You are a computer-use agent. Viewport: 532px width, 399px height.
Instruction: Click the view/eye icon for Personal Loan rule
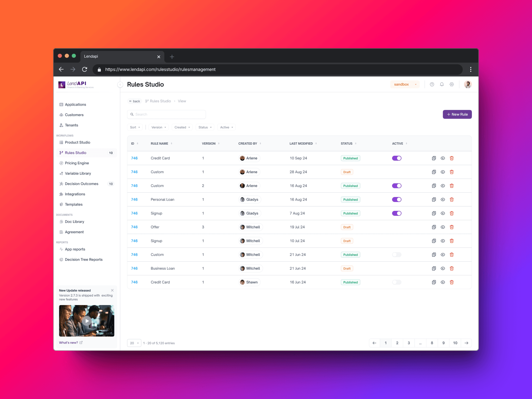pyautogui.click(x=443, y=199)
